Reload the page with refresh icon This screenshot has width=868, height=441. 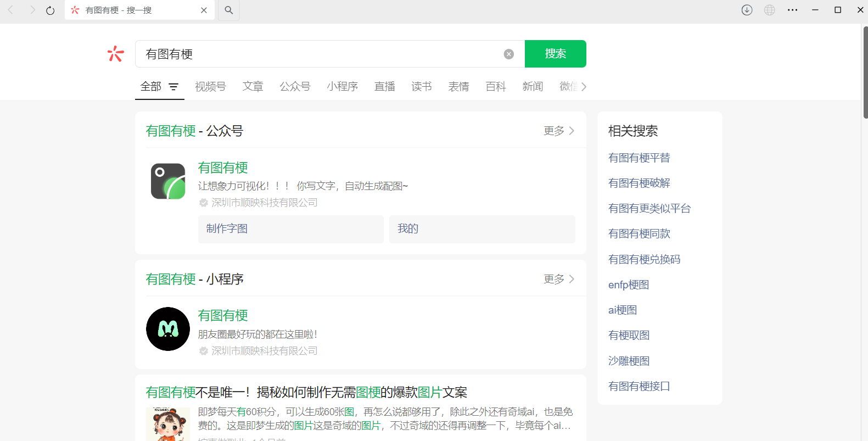tap(51, 10)
